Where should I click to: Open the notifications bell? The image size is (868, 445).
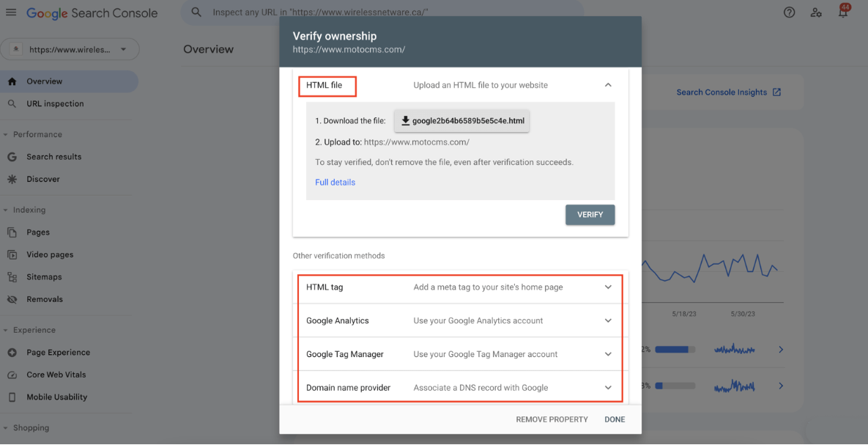pyautogui.click(x=842, y=12)
